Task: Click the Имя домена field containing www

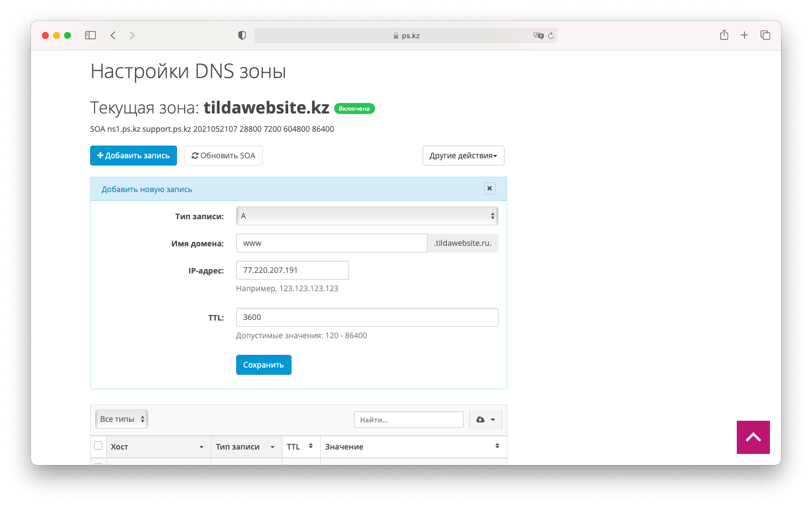Action: coord(331,243)
